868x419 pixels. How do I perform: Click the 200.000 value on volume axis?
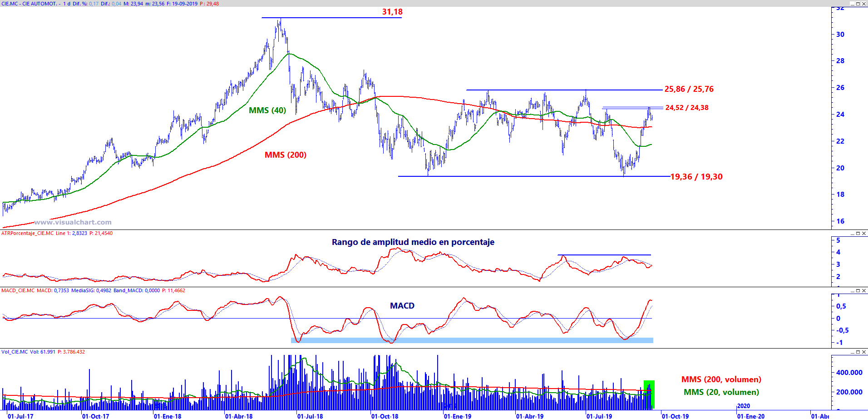point(849,392)
